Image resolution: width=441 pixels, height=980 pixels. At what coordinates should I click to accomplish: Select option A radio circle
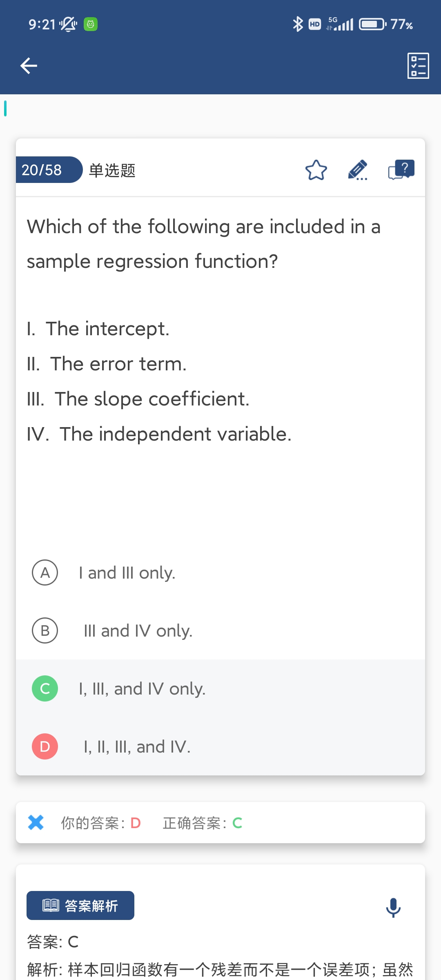(x=45, y=572)
